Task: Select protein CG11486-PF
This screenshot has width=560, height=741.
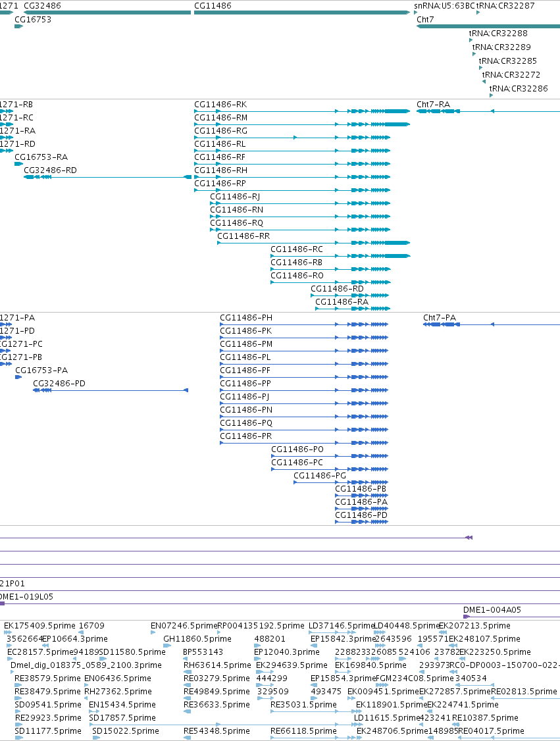Action: [304, 377]
